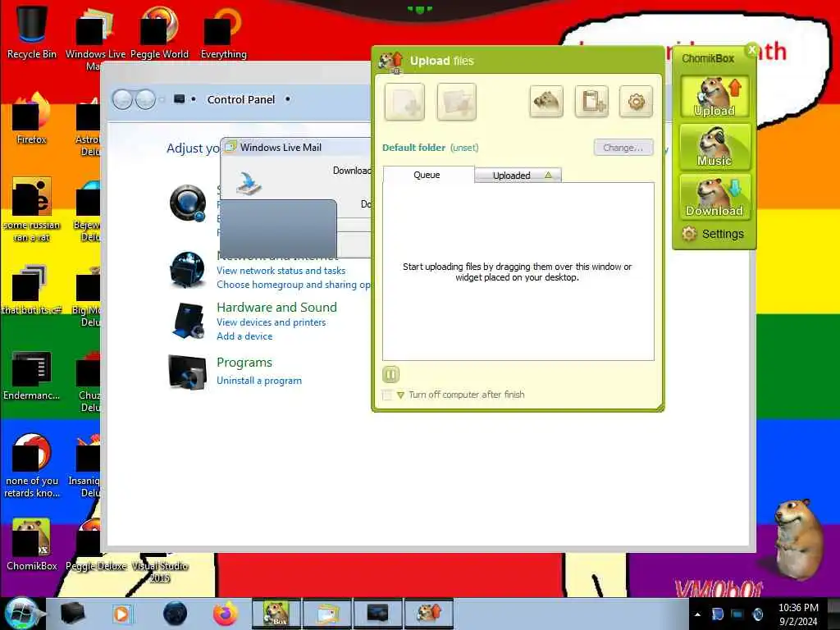Select the ChomikBox desktop shortcut
This screenshot has height=630, width=840.
(x=32, y=545)
